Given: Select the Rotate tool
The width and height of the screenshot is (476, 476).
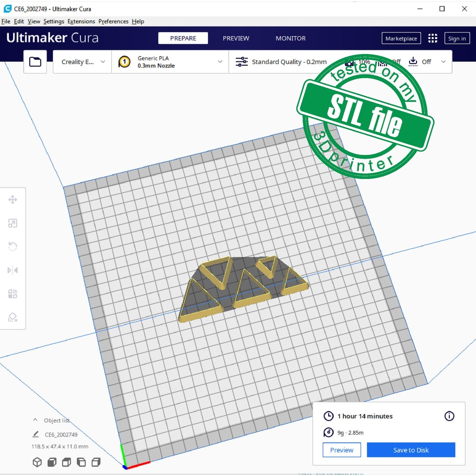Looking at the screenshot, I should [x=13, y=246].
